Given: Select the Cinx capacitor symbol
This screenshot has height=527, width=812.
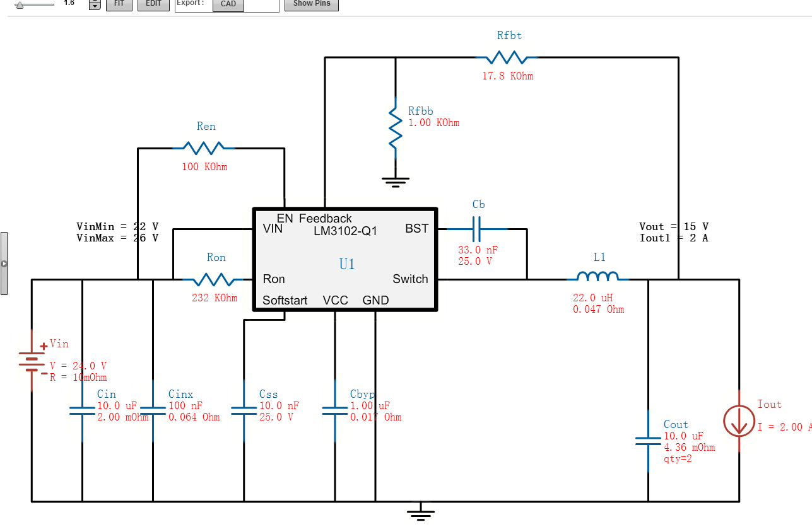Looking at the screenshot, I should [x=153, y=410].
